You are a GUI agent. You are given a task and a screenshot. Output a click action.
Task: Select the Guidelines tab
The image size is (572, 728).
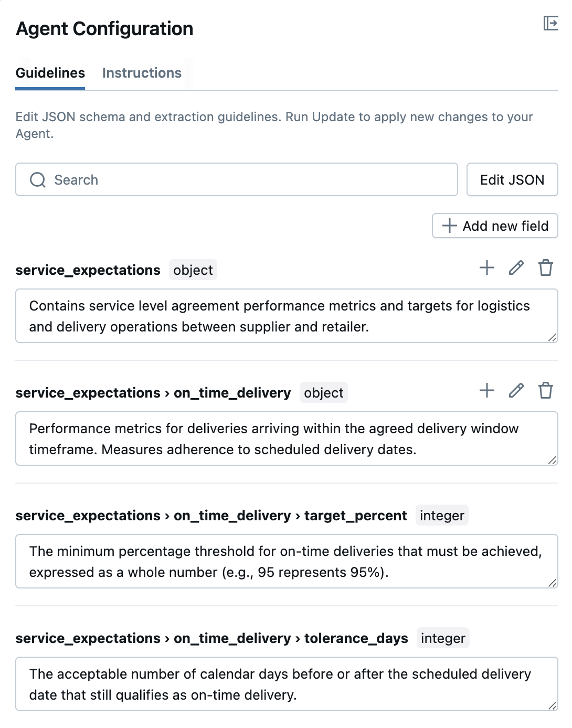point(50,73)
